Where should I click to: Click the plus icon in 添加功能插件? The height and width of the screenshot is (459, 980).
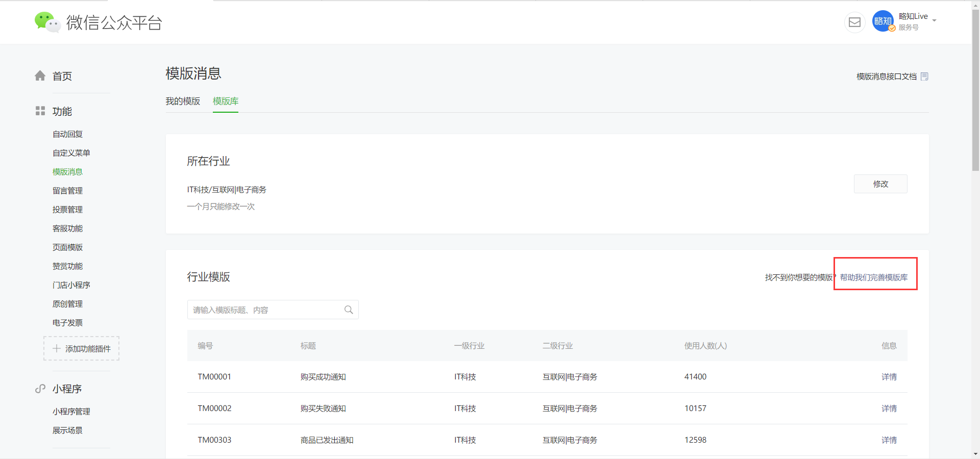tap(57, 348)
